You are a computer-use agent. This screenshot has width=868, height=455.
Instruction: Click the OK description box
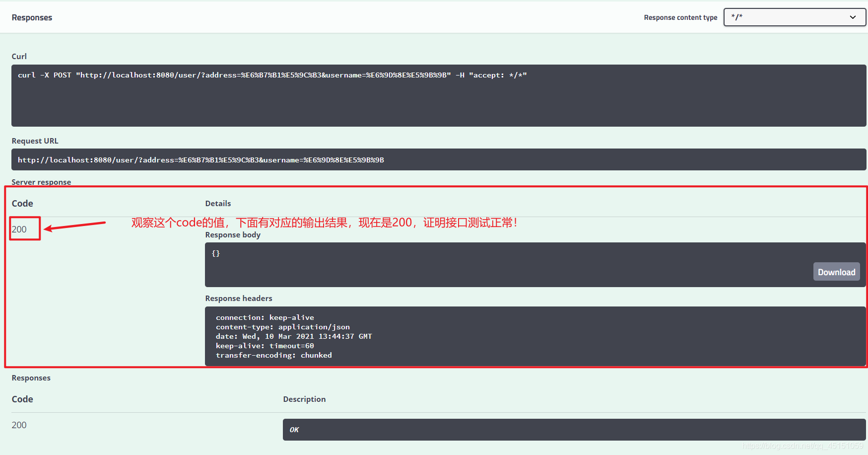tap(574, 430)
